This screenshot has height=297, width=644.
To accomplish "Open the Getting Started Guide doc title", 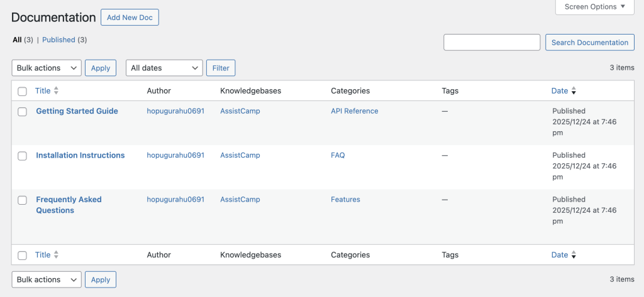I will tap(77, 111).
